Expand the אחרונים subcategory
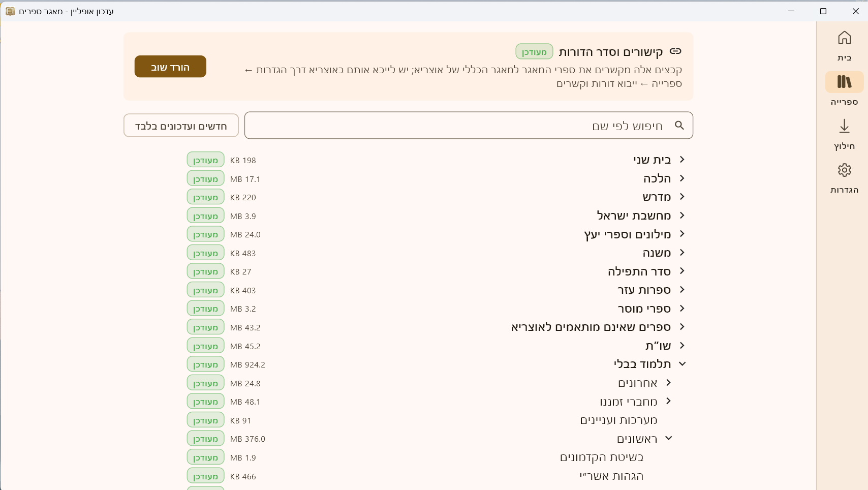This screenshot has height=490, width=868. tap(668, 383)
